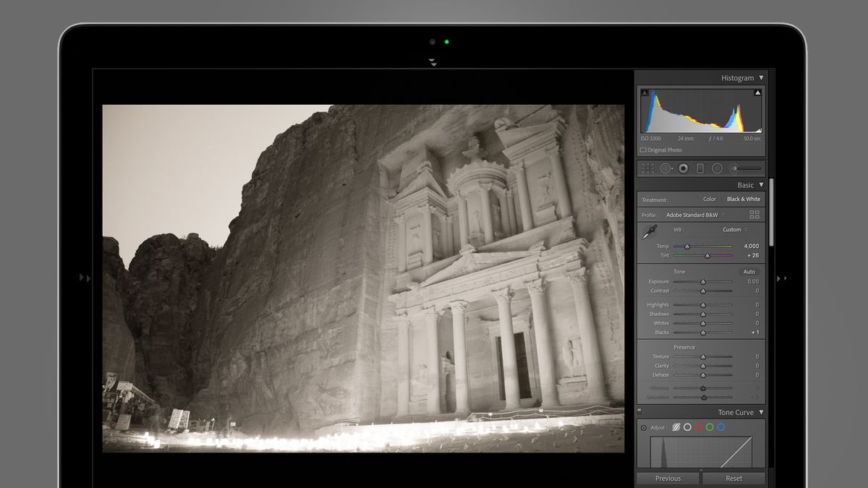Select the Red Eye Correction tool
The image size is (868, 488).
[684, 168]
